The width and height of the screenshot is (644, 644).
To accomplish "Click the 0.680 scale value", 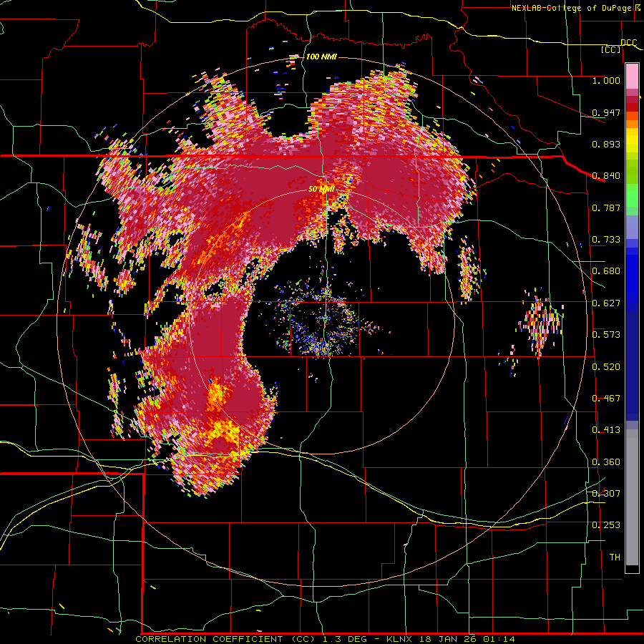I will (606, 271).
